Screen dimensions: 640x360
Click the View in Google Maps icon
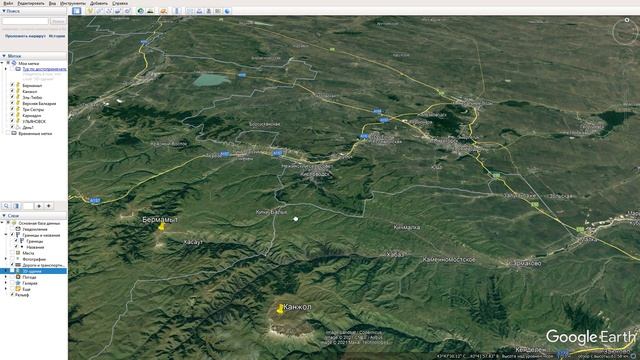tap(218, 11)
